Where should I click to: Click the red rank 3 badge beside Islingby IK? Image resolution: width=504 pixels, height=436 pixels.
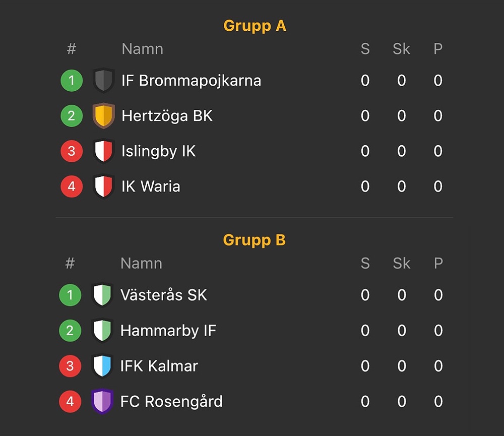click(x=72, y=151)
